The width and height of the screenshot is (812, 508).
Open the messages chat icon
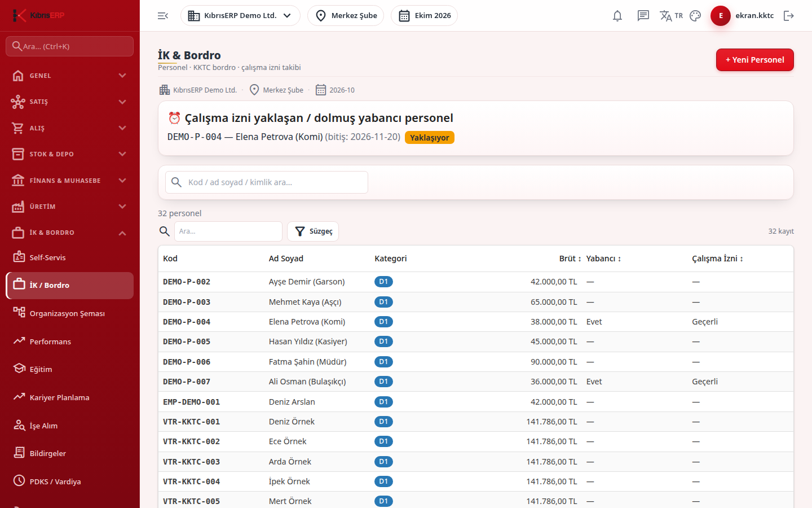(x=643, y=16)
